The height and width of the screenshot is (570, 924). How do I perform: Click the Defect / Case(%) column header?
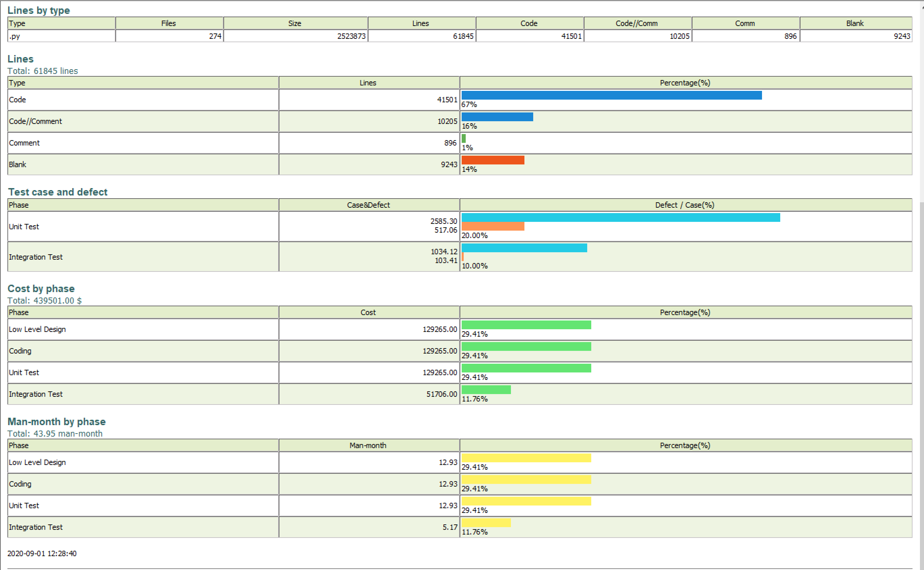pos(684,205)
